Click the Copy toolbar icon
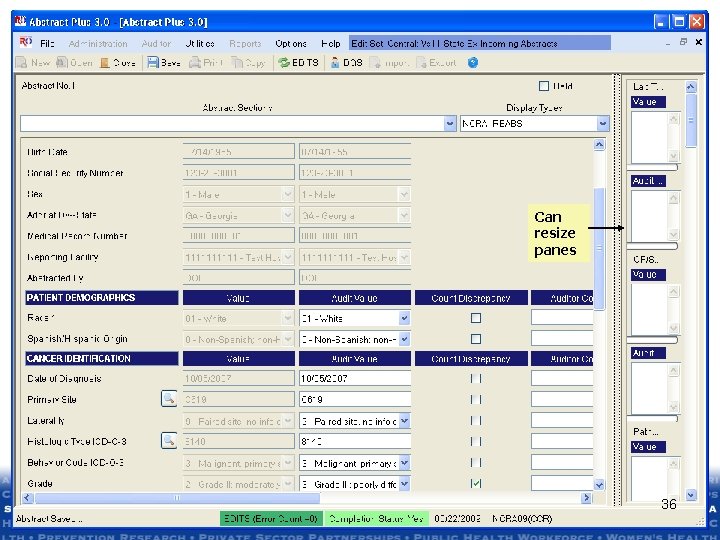 tap(237, 62)
